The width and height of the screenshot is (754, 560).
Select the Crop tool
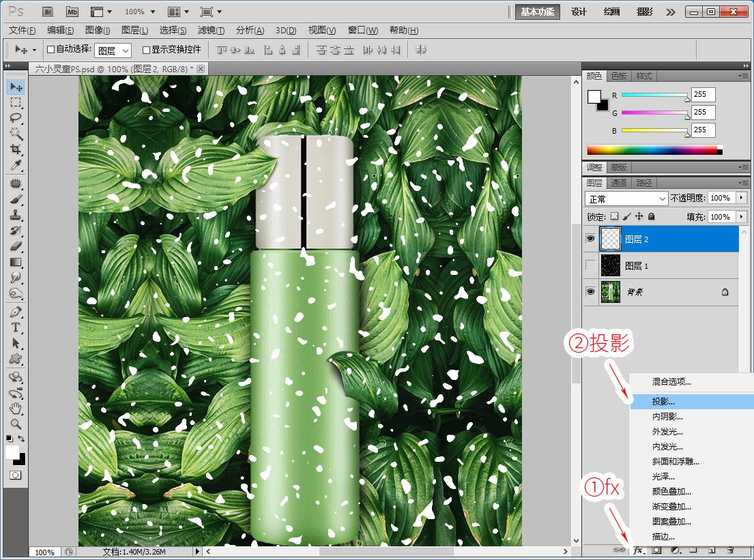click(x=16, y=149)
